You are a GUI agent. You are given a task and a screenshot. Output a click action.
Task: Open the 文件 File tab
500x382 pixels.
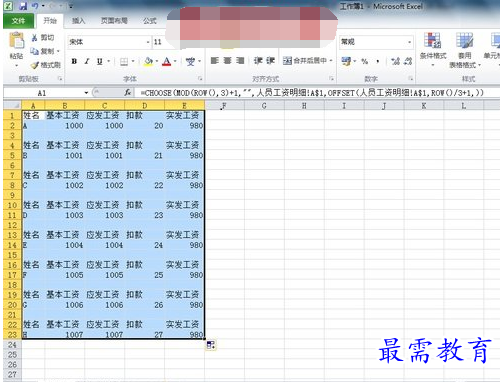[18, 21]
